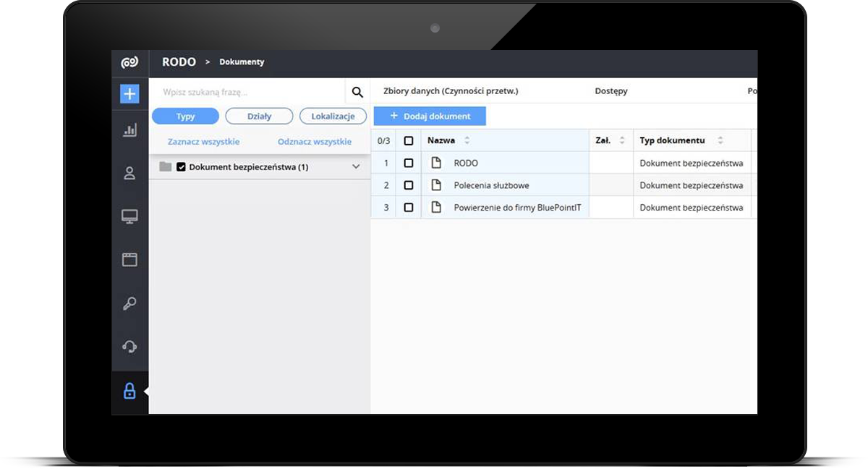Open the bar chart statistics sidebar icon
The width and height of the screenshot is (868, 469).
[129, 130]
